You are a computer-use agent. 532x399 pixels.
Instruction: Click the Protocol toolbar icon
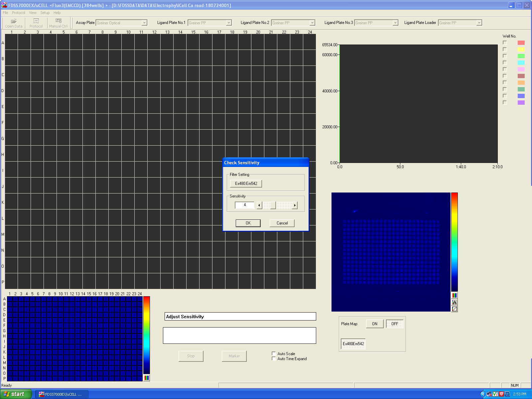coord(36,23)
